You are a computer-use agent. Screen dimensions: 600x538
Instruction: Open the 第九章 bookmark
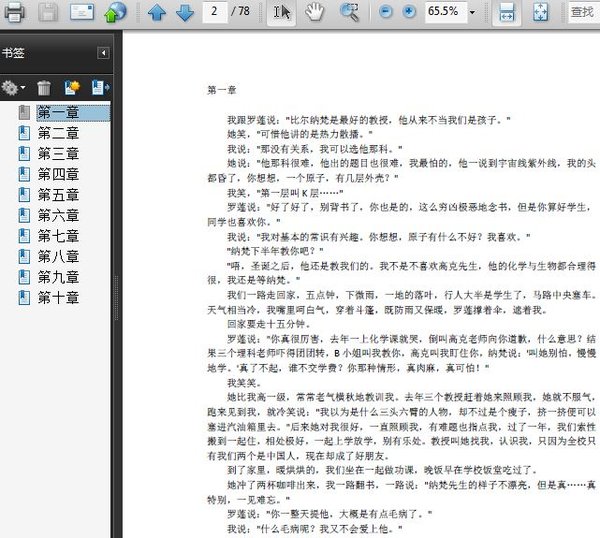point(58,277)
